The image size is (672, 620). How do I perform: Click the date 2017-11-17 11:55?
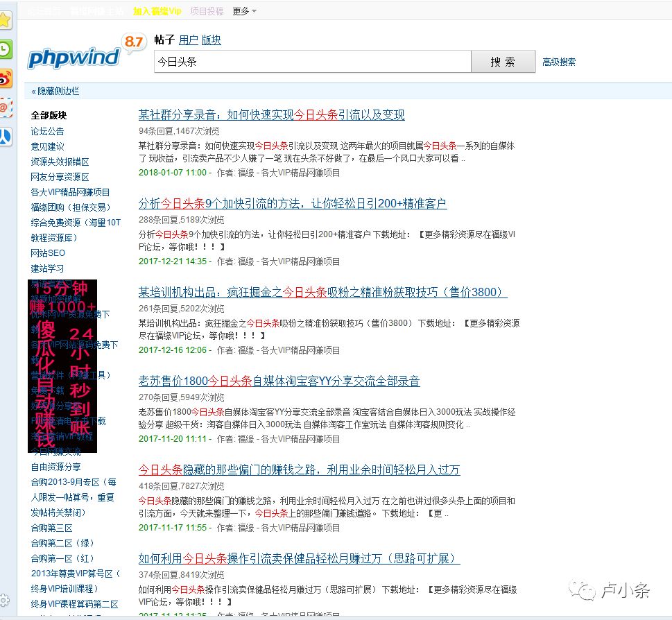(173, 528)
